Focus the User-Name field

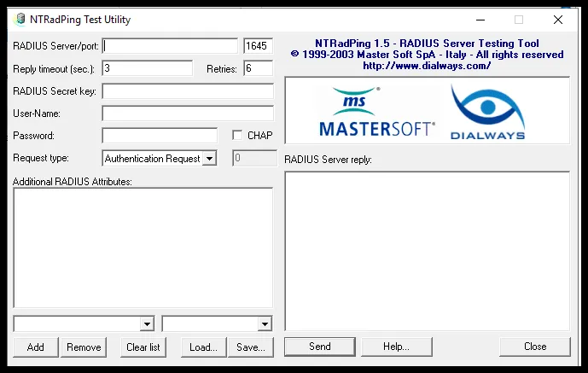point(188,114)
